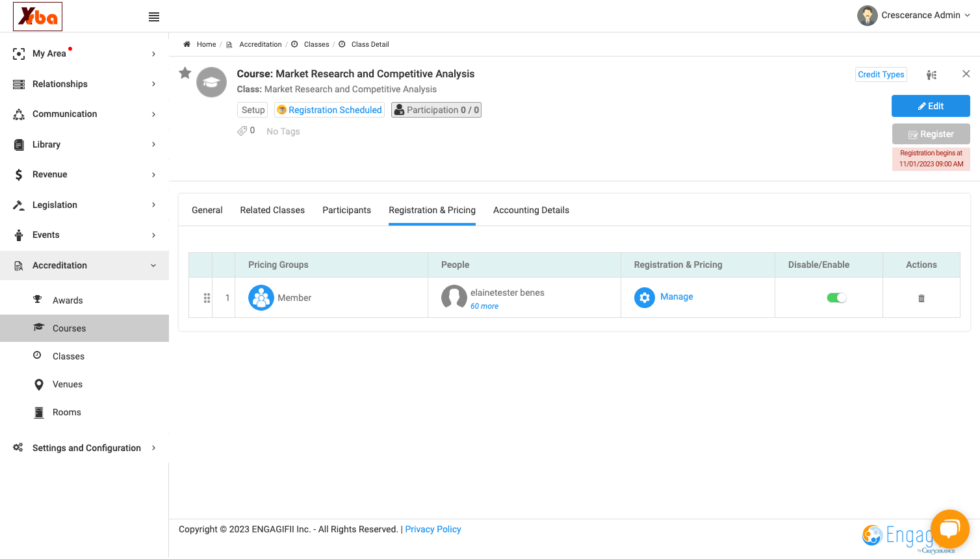This screenshot has height=559, width=980.
Task: Click the Registration Scheduled status badge
Action: pos(329,110)
